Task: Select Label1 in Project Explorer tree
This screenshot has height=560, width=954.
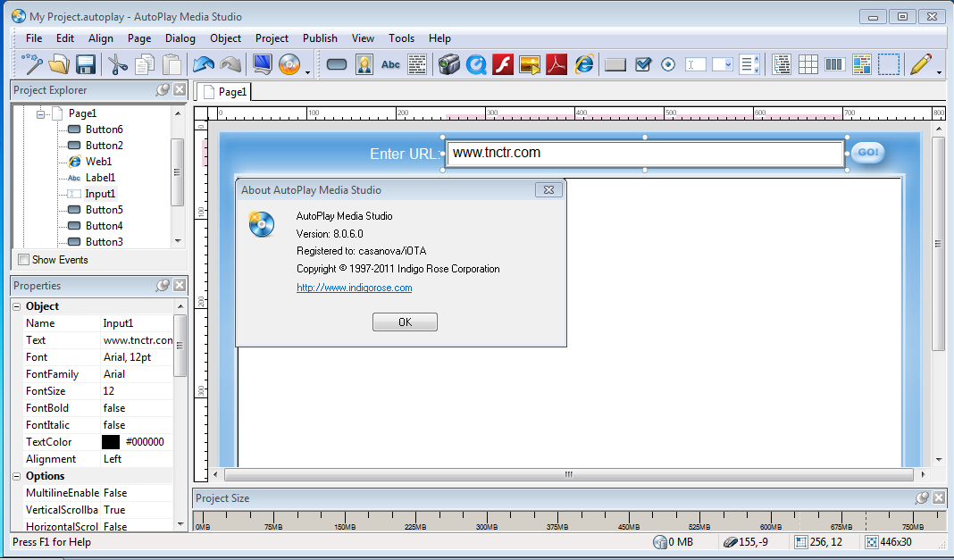Action: [x=100, y=178]
